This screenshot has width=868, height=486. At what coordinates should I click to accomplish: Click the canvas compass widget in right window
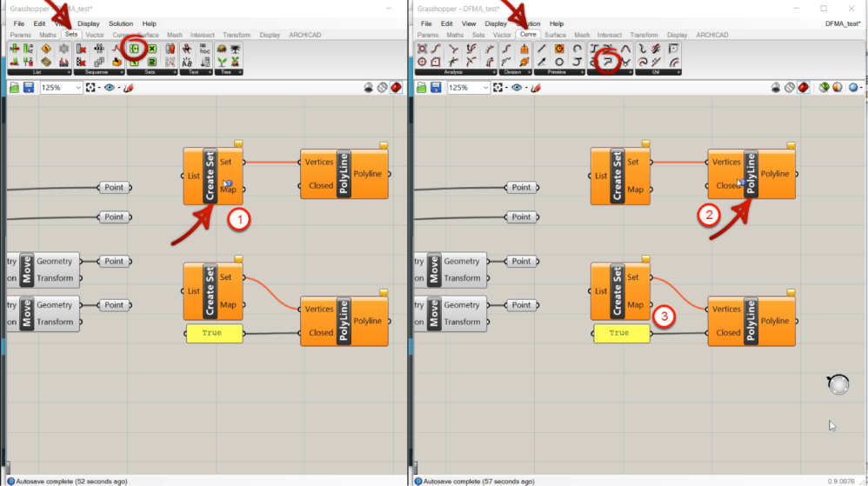point(838,384)
